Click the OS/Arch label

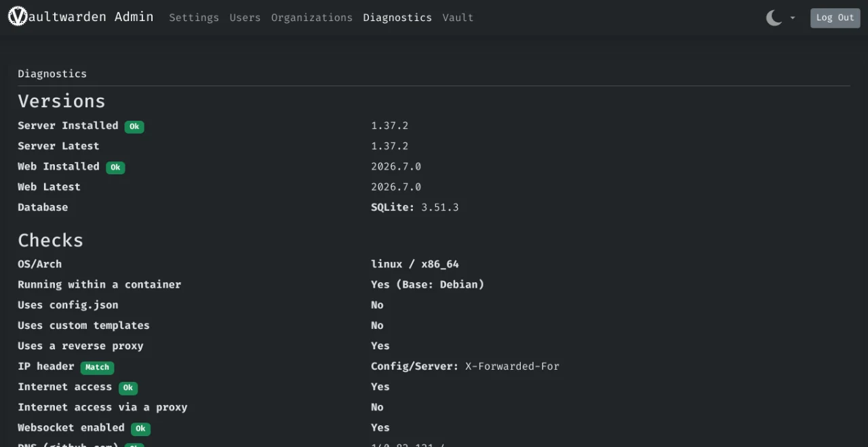[39, 264]
